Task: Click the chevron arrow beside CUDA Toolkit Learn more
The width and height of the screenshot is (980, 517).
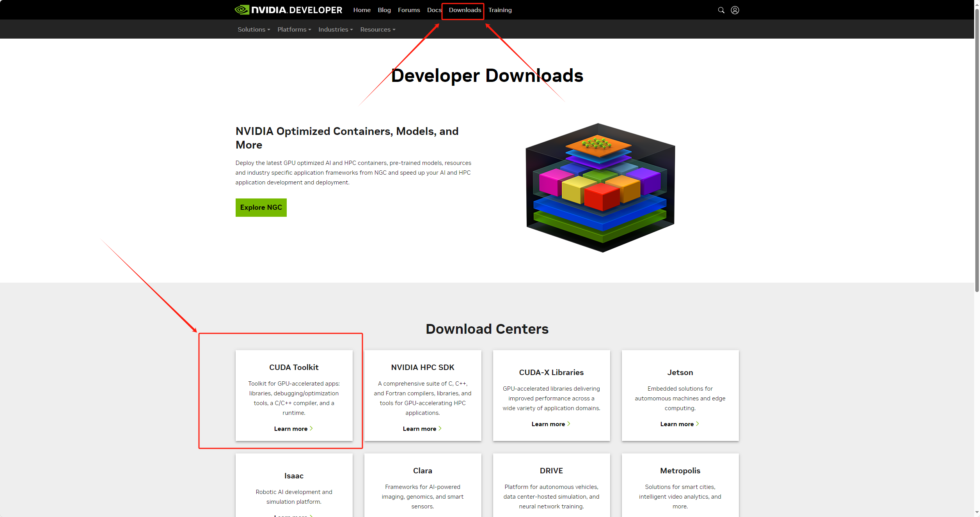Action: click(311, 428)
